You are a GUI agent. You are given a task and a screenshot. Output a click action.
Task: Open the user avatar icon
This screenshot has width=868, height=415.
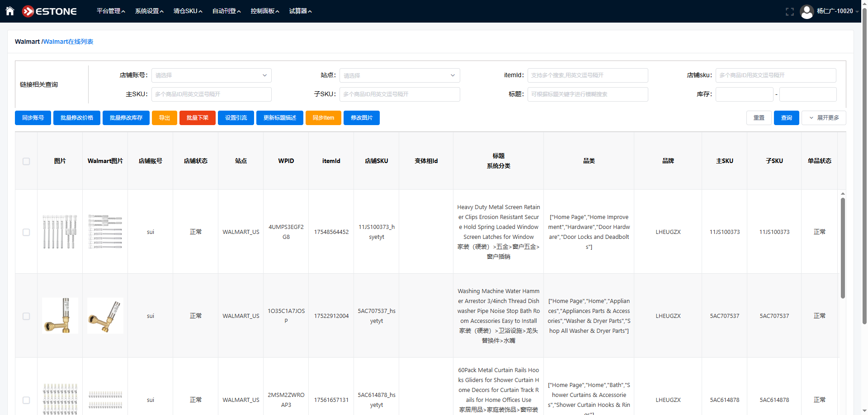click(x=807, y=11)
